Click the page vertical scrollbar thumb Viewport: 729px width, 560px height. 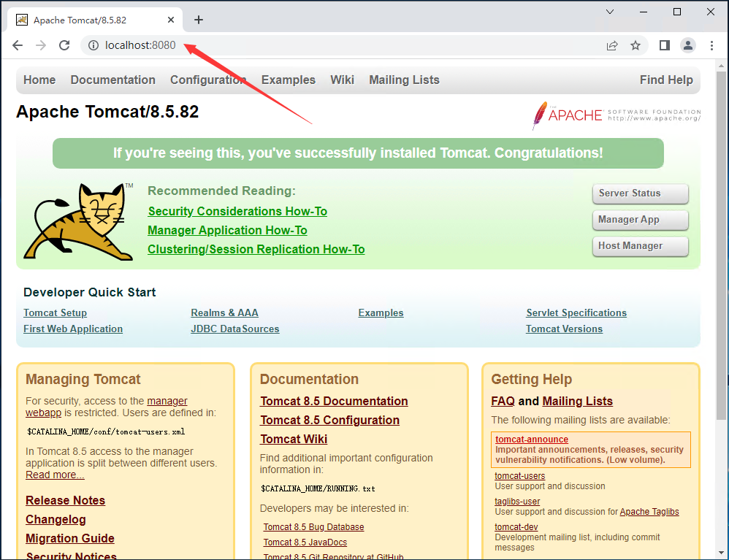pyautogui.click(x=721, y=244)
